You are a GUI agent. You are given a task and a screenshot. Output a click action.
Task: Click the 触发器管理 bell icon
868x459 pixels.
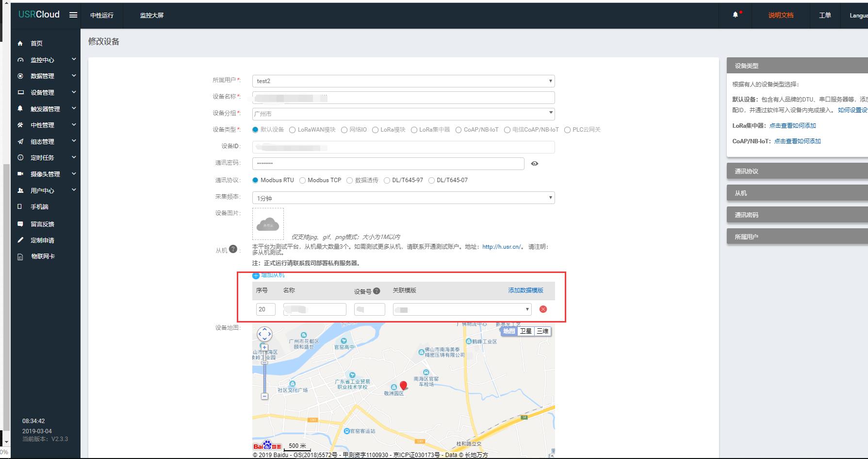tap(20, 108)
